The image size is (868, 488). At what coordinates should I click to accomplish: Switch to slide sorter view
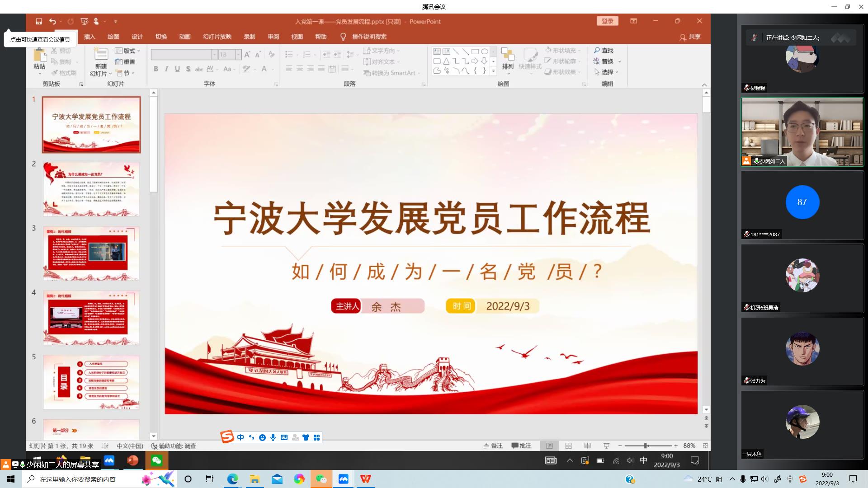568,446
